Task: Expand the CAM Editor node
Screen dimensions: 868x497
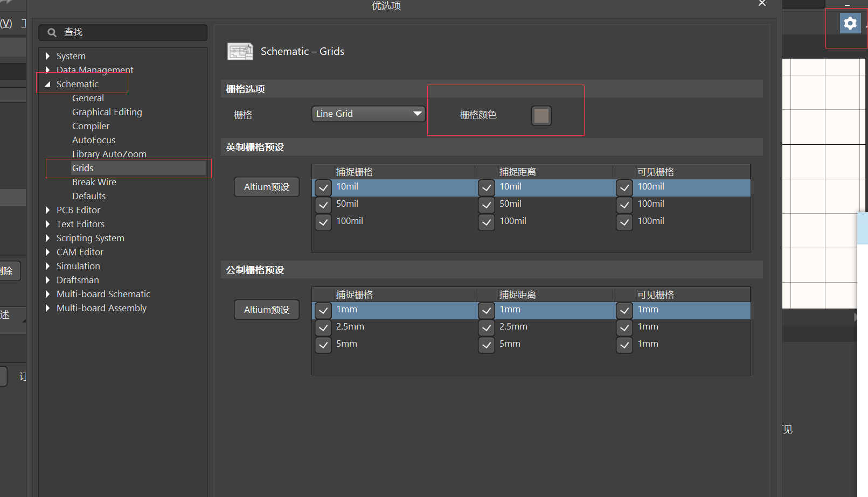Action: [x=47, y=252]
